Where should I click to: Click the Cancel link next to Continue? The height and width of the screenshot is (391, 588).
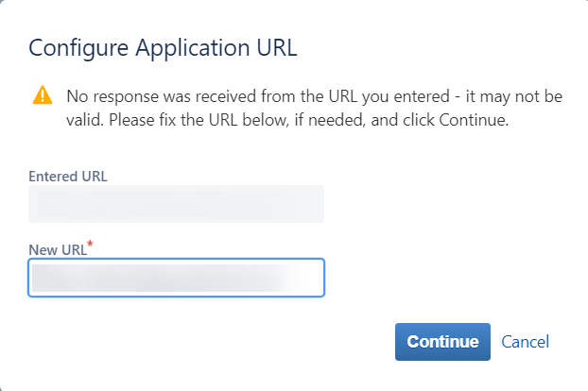[525, 342]
